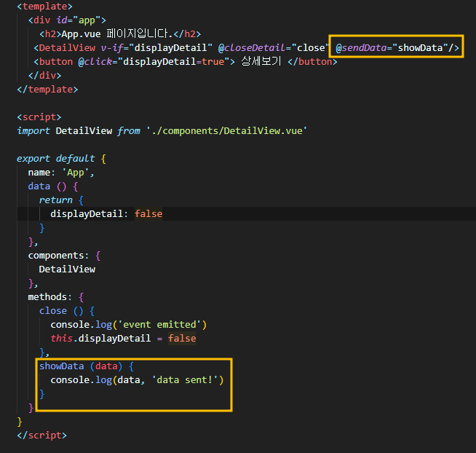
Task: Click the opening <script> tag
Action: (39, 117)
